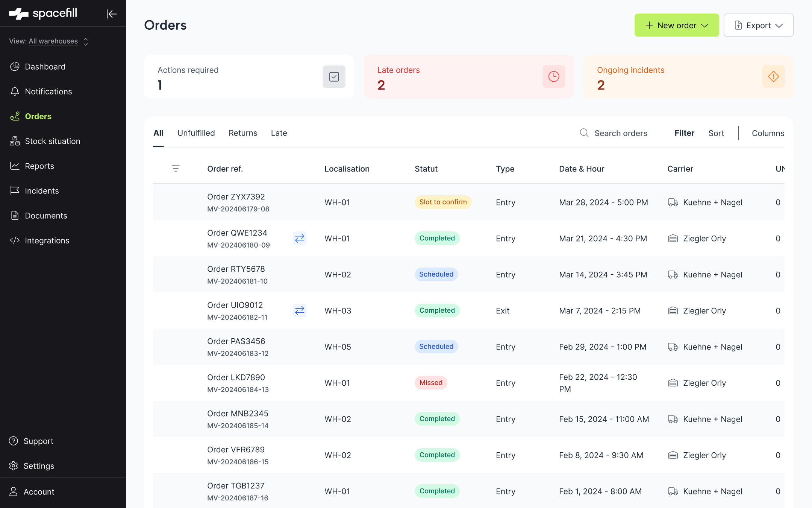
Task: Open the Actions required card
Action: coord(249,77)
